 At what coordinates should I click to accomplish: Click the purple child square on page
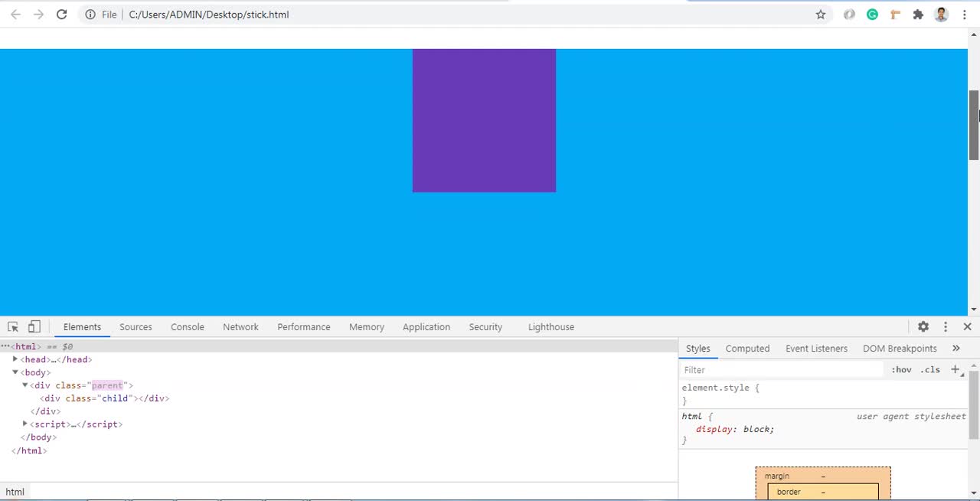[x=484, y=120]
